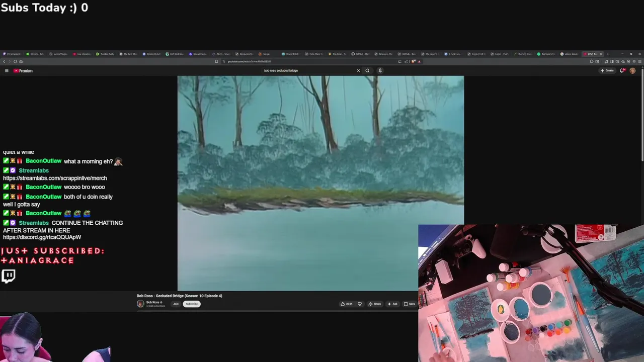Join the Bob Ross channel membership
The image size is (644, 362).
pyautogui.click(x=176, y=304)
